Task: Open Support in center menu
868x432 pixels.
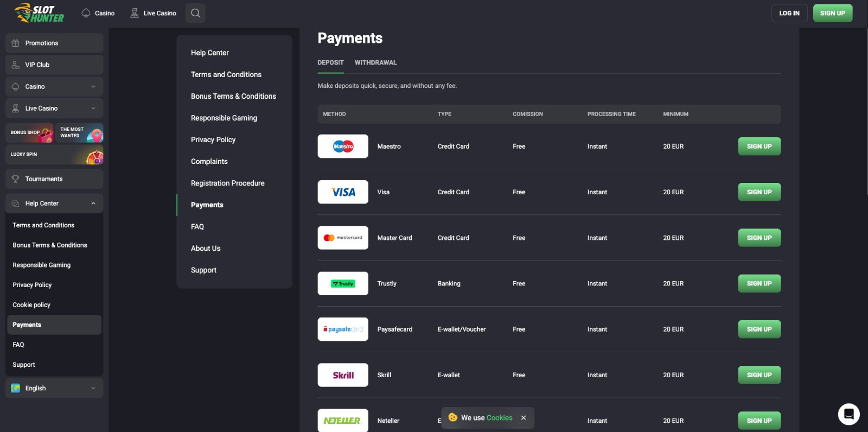Action: pyautogui.click(x=203, y=270)
